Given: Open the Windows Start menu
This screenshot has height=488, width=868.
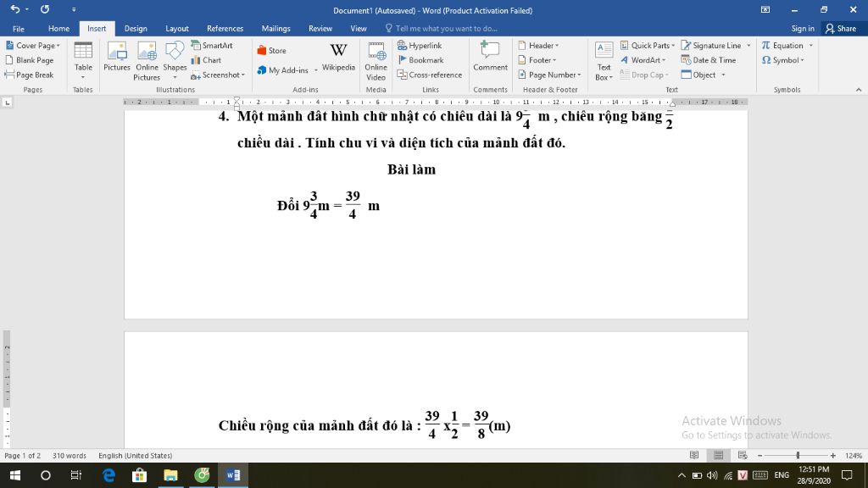Looking at the screenshot, I should pos(15,475).
